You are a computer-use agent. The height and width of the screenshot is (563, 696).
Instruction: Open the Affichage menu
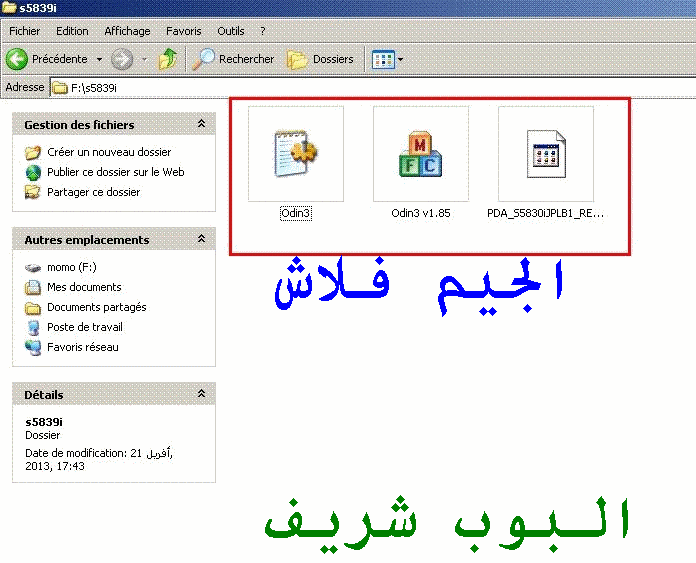(x=127, y=31)
